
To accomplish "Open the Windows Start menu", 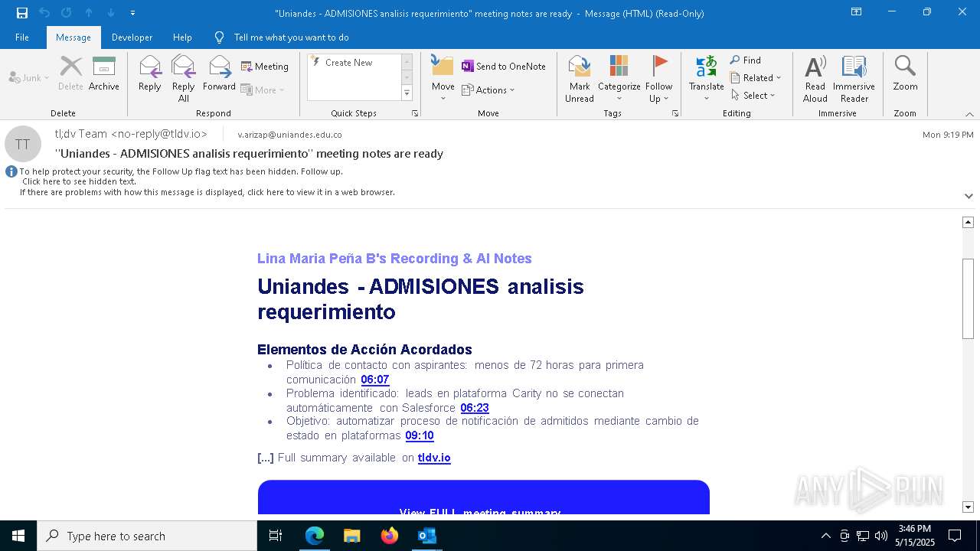I will tap(18, 536).
